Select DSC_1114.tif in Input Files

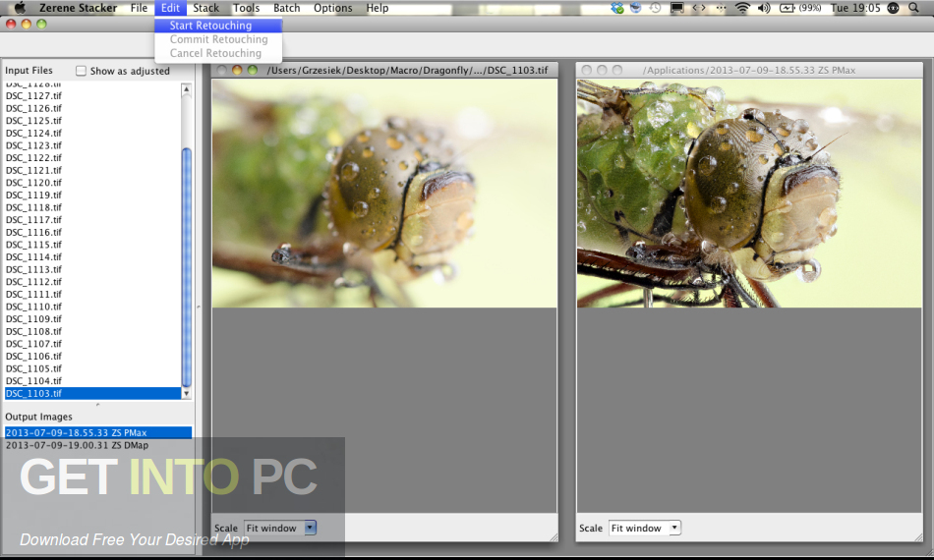coord(93,256)
